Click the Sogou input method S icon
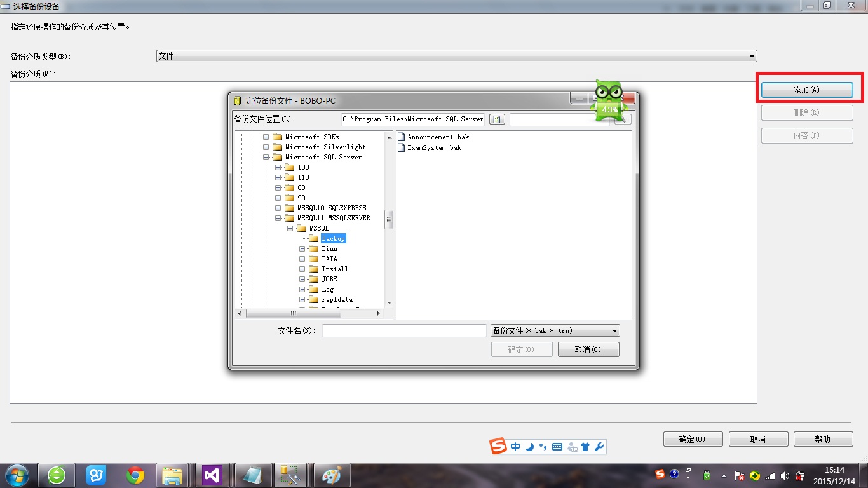 (x=499, y=447)
